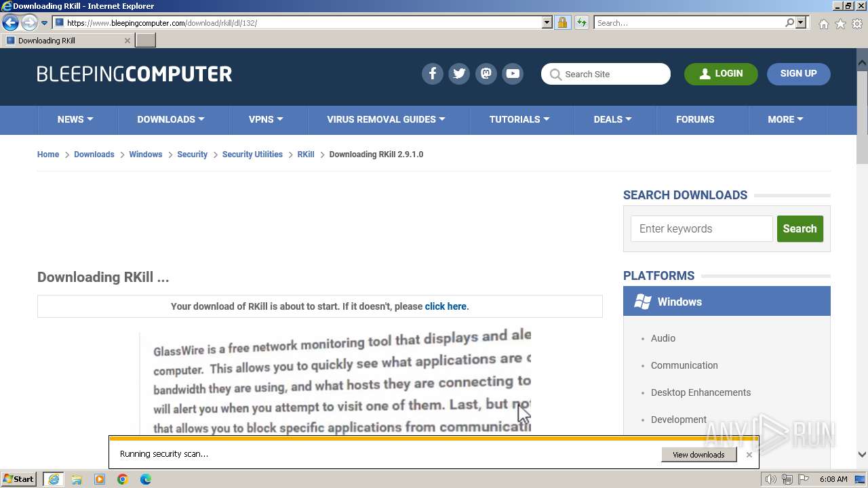
Task: Click the refresh page icon
Action: (581, 23)
